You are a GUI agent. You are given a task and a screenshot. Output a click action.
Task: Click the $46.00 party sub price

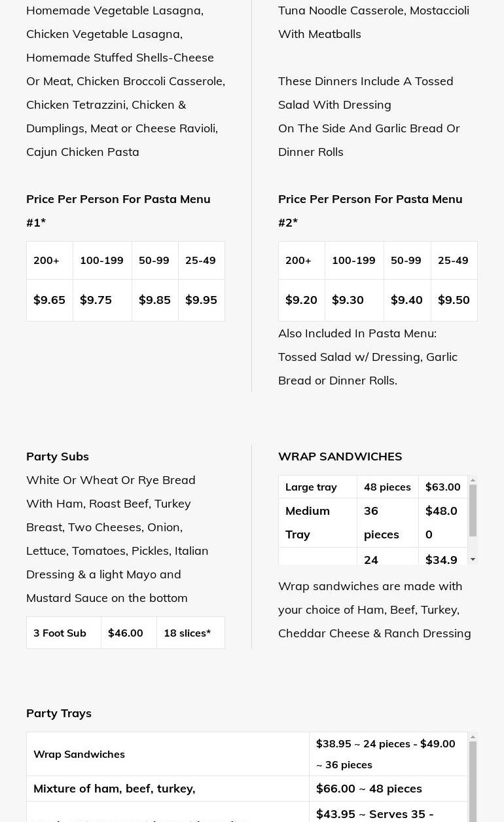[126, 633]
